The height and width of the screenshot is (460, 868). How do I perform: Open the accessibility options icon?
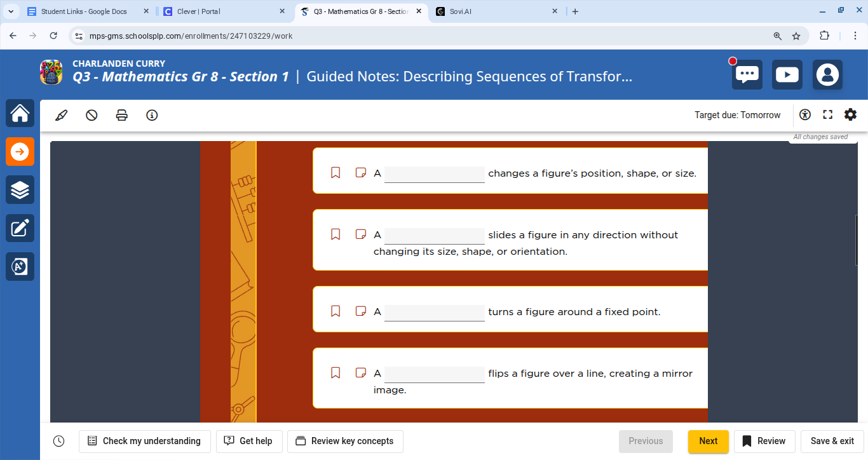pyautogui.click(x=804, y=115)
